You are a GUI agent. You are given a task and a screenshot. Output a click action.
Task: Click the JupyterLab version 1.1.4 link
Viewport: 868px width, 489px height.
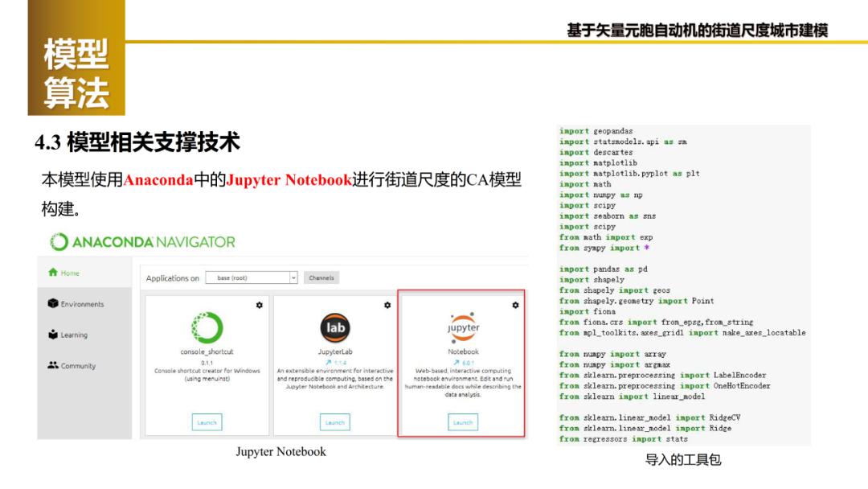click(x=335, y=363)
